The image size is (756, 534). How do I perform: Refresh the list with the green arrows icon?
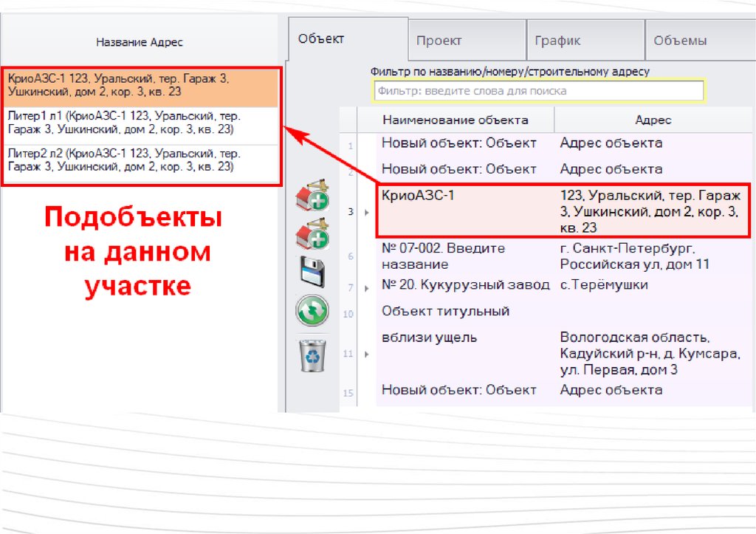point(312,310)
